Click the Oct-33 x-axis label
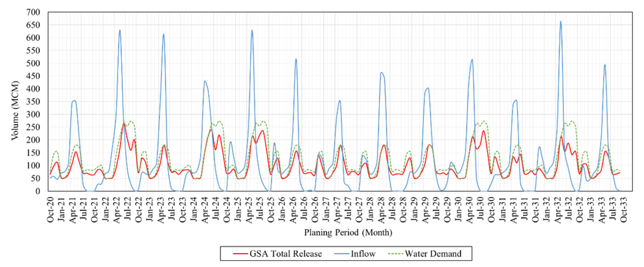The image size is (644, 267). click(x=624, y=210)
